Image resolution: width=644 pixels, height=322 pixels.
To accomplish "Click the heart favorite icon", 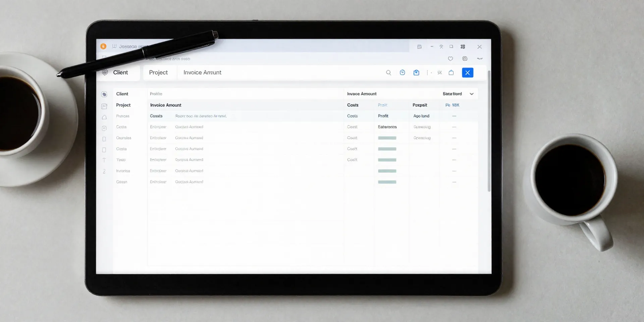I will click(x=450, y=59).
